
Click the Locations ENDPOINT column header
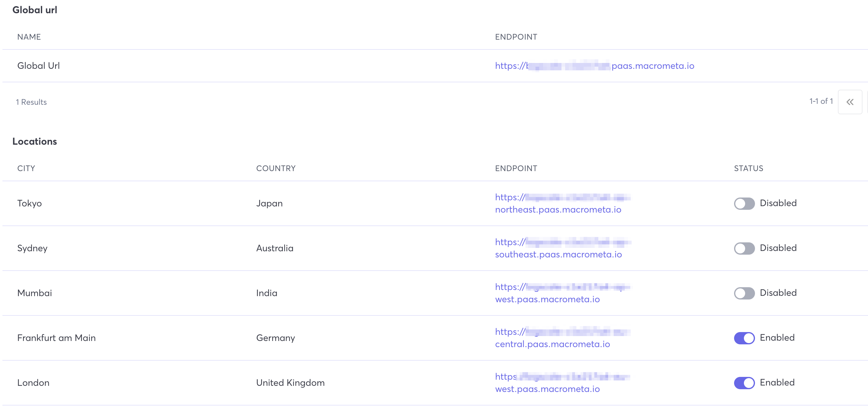pos(516,168)
